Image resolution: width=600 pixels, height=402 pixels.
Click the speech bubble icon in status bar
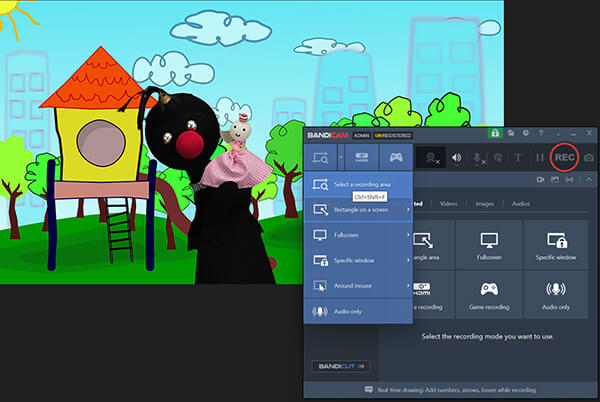coord(368,390)
